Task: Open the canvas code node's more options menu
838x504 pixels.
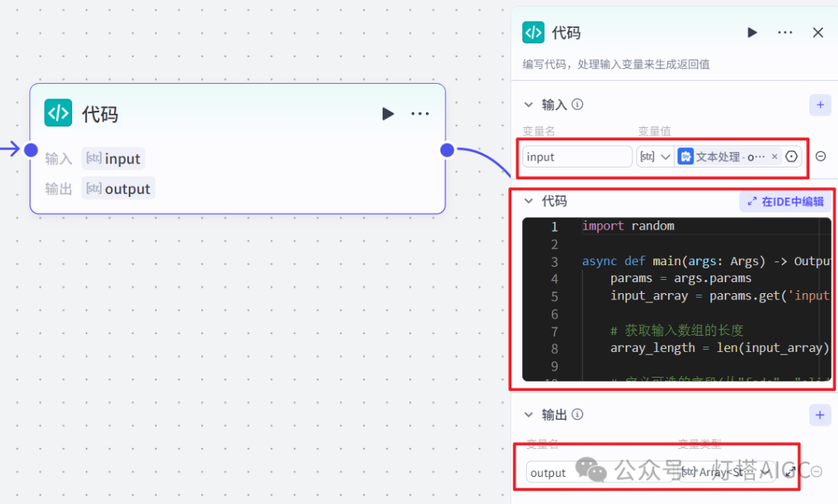Action: 420,114
